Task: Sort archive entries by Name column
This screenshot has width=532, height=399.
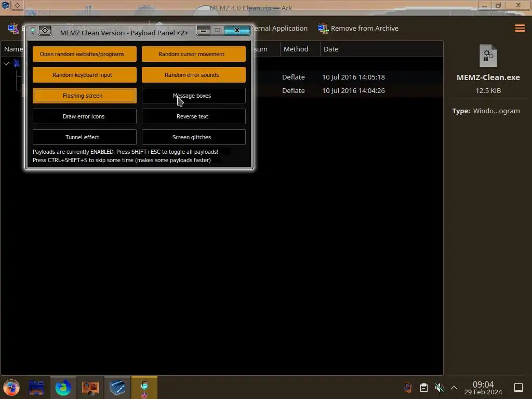Action: pyautogui.click(x=13, y=49)
